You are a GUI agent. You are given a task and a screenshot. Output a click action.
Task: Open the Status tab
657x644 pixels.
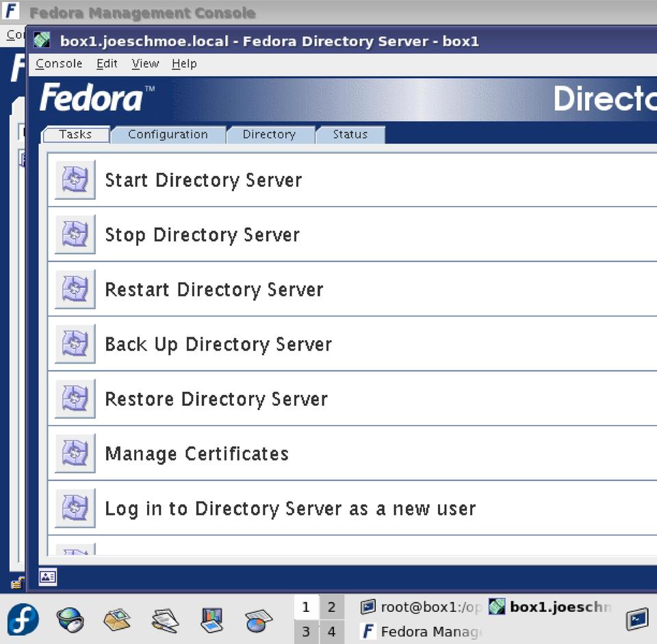tap(350, 135)
